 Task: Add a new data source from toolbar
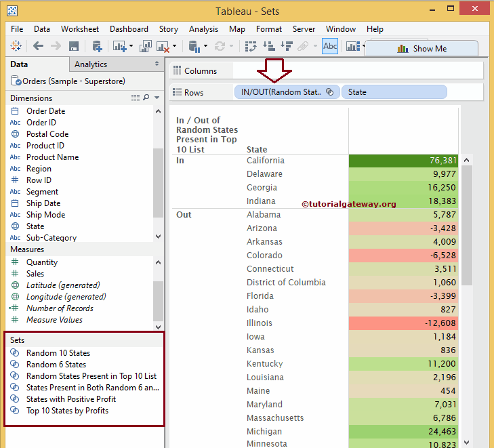tap(97, 46)
